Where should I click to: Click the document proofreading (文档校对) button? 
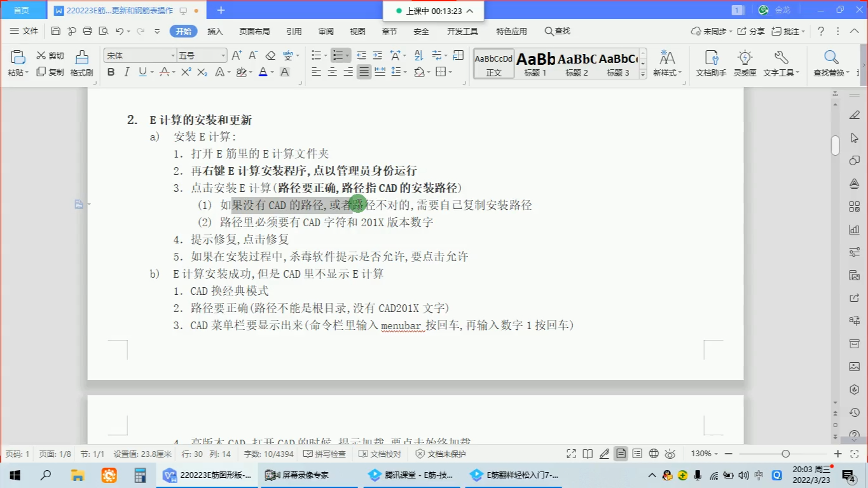coord(380,454)
